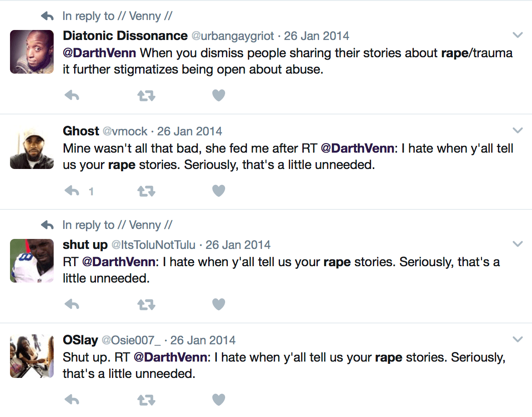Click reply icon under ItsToluNotTulu's tweet
532x417 pixels.
pos(72,304)
